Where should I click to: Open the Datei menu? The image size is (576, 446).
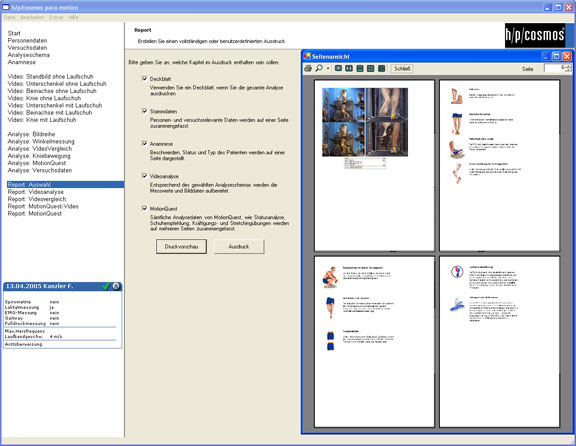(10, 17)
